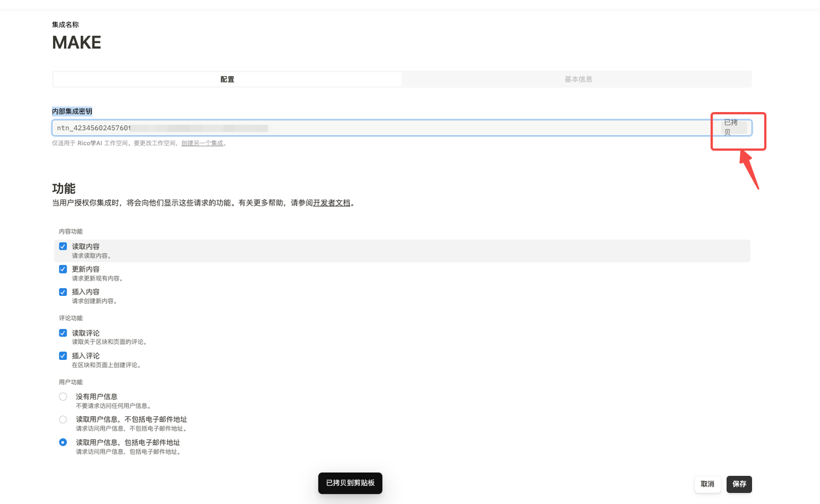Uncheck the 读取内容 checkbox
Image resolution: width=820 pixels, height=504 pixels.
click(63, 247)
